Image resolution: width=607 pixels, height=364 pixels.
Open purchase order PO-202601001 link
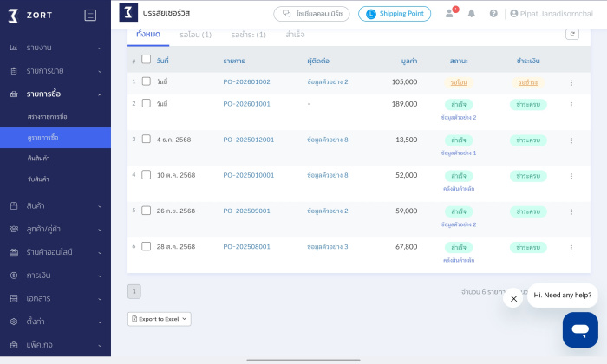point(246,104)
